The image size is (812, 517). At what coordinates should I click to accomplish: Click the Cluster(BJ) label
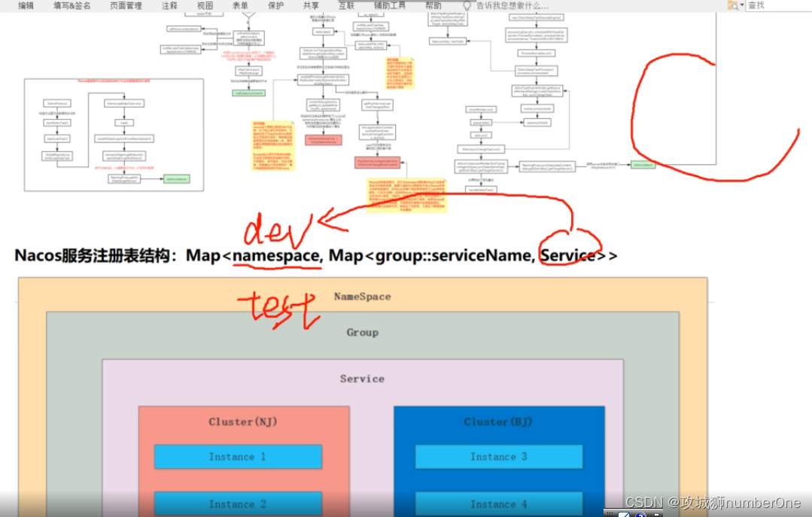point(498,421)
